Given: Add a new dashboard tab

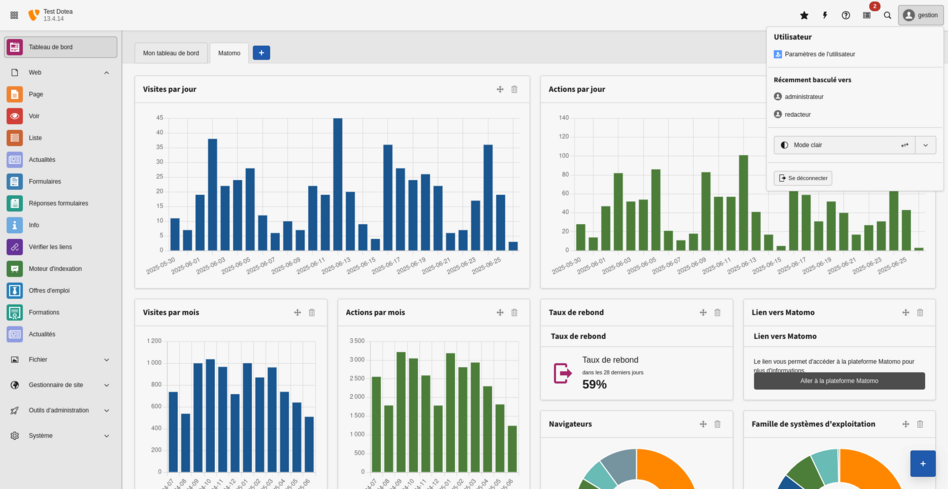Looking at the screenshot, I should click(261, 53).
